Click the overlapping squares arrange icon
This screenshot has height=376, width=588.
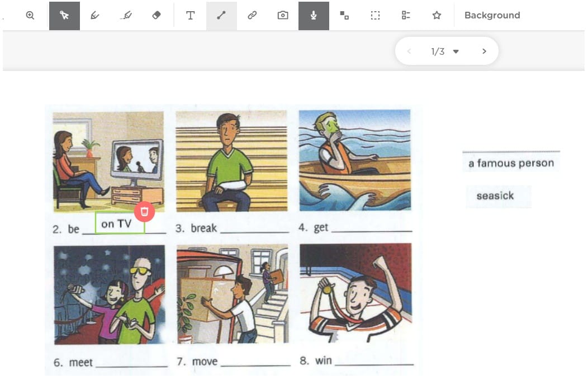pyautogui.click(x=344, y=16)
